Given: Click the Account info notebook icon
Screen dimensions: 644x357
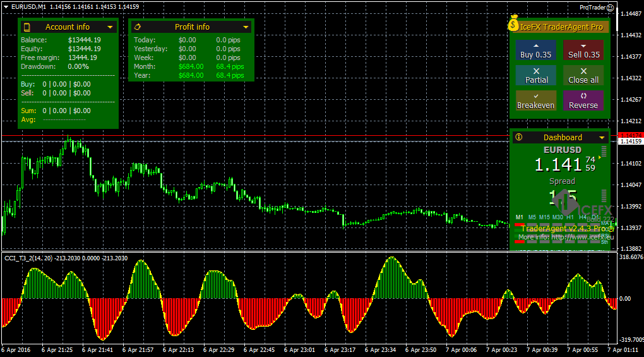Looking at the screenshot, I should (x=27, y=27).
